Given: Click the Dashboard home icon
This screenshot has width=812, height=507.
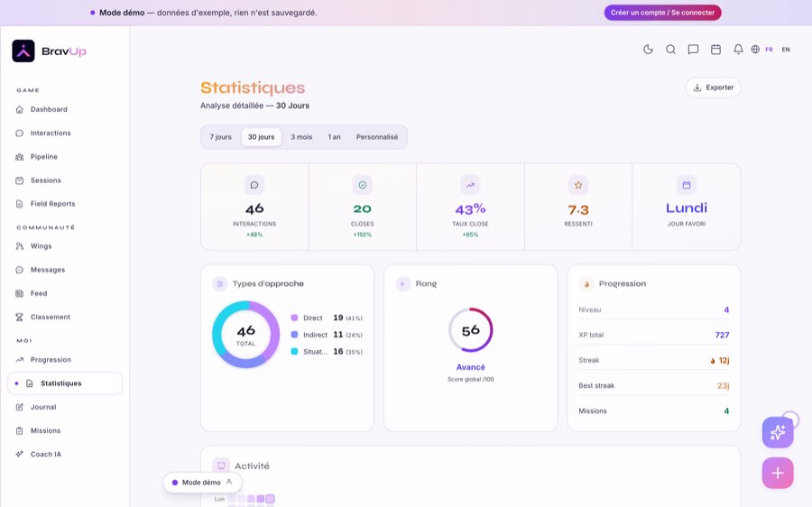Looking at the screenshot, I should [x=20, y=109].
